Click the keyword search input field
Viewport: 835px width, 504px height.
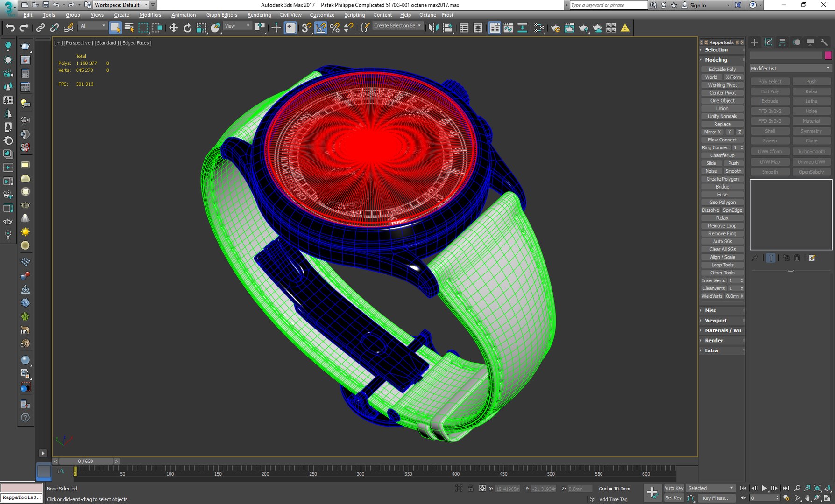[609, 5]
